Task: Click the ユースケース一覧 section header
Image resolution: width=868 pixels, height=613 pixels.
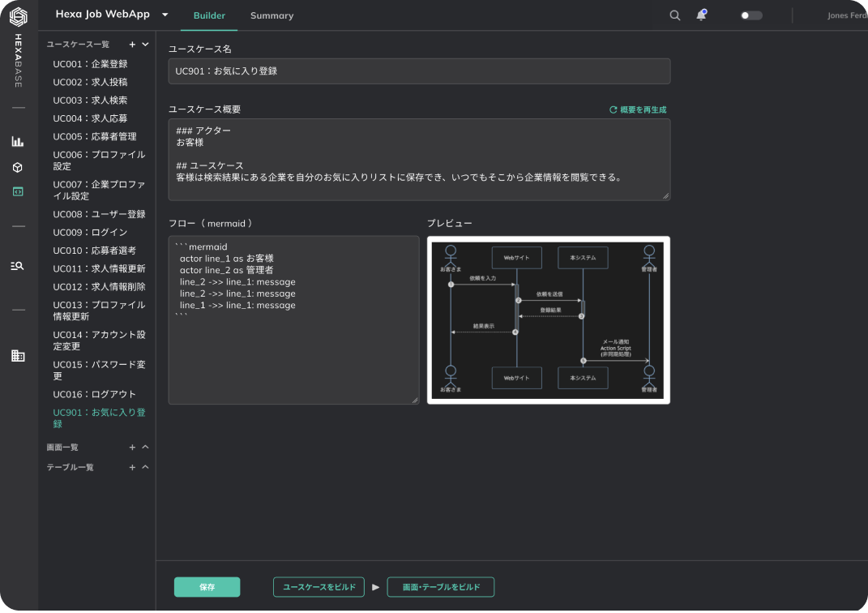Action: pos(78,45)
